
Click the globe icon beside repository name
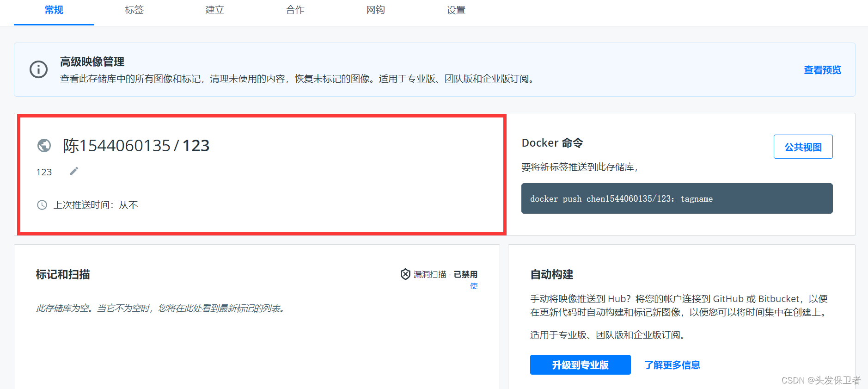[x=44, y=146]
